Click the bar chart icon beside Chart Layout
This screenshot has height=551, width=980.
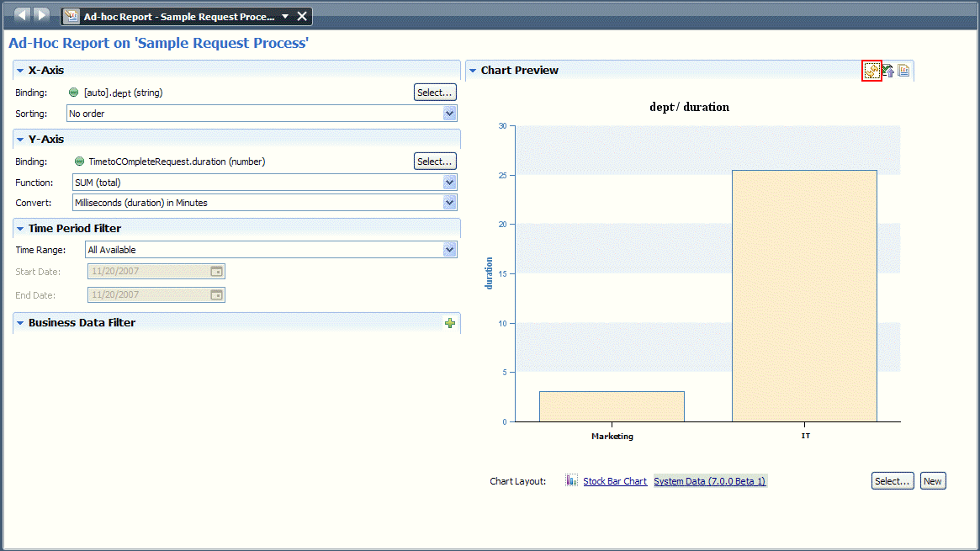(x=572, y=480)
